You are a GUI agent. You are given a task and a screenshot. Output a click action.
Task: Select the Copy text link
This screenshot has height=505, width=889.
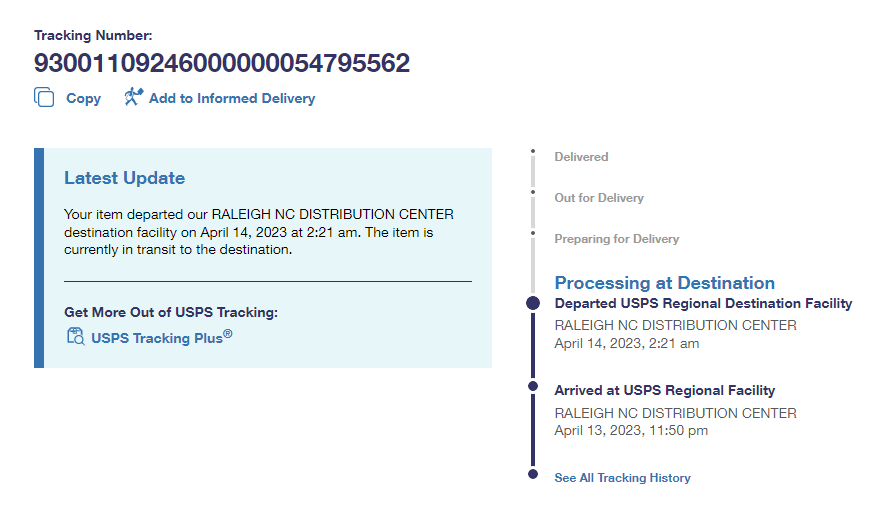point(83,98)
